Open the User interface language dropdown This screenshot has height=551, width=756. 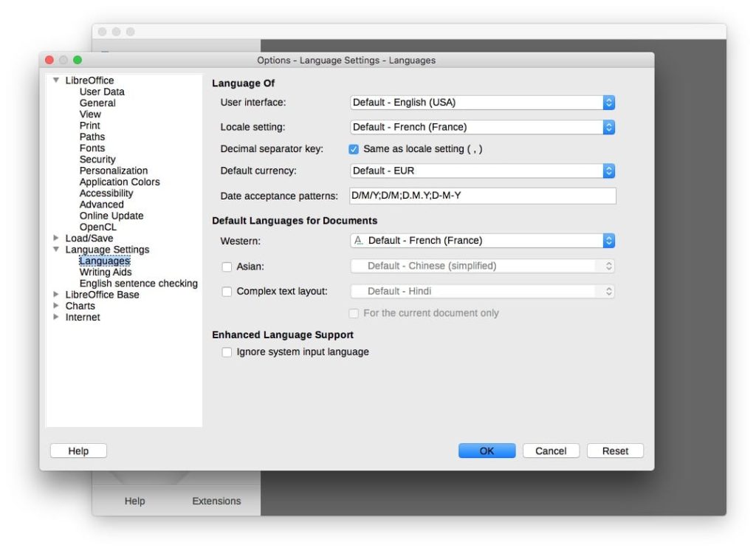click(482, 102)
